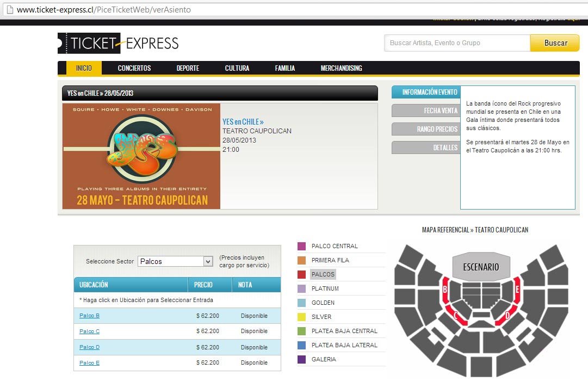Click the PLATEA BAJA LATERAL label

point(344,345)
